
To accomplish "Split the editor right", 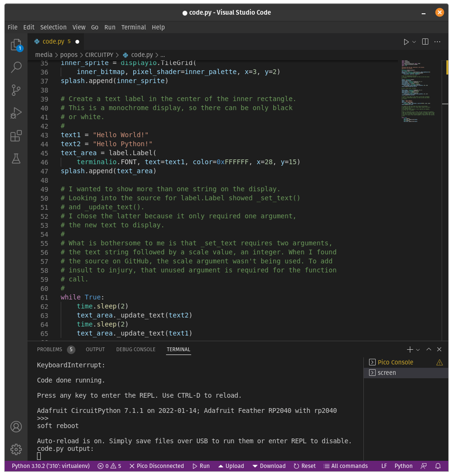I will (x=425, y=42).
